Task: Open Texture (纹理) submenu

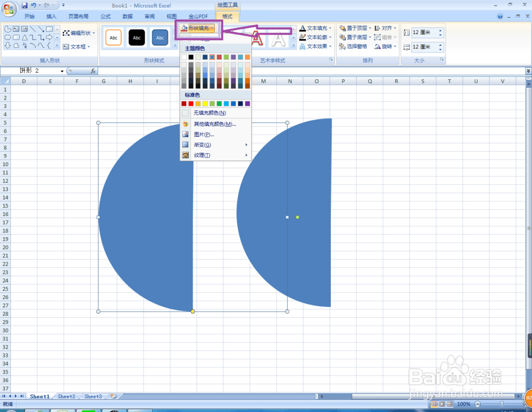Action: tap(215, 155)
